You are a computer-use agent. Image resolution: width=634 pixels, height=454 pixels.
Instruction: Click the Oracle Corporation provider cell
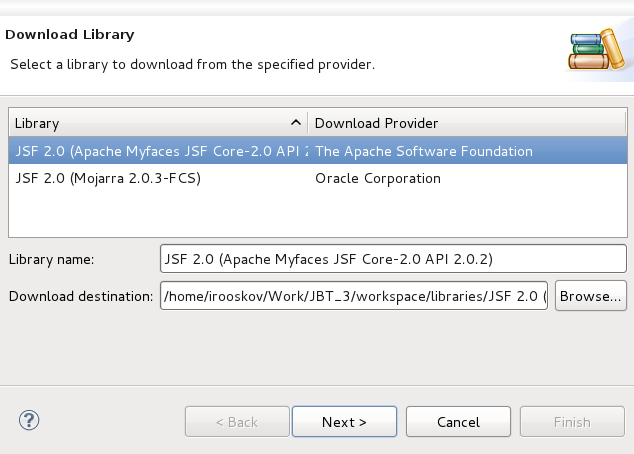click(x=378, y=178)
